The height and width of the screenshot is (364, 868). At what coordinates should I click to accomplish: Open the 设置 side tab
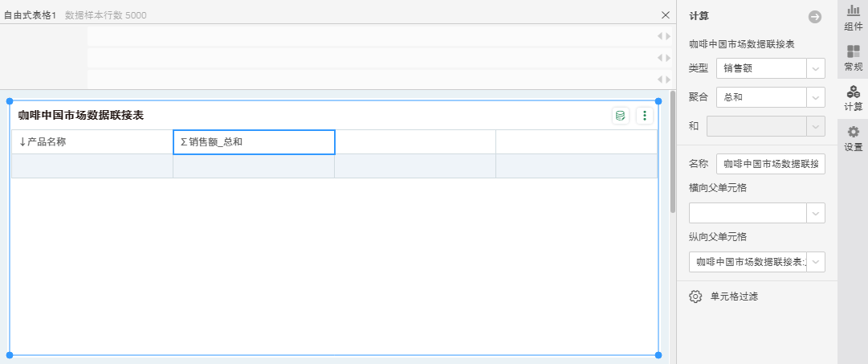(853, 138)
